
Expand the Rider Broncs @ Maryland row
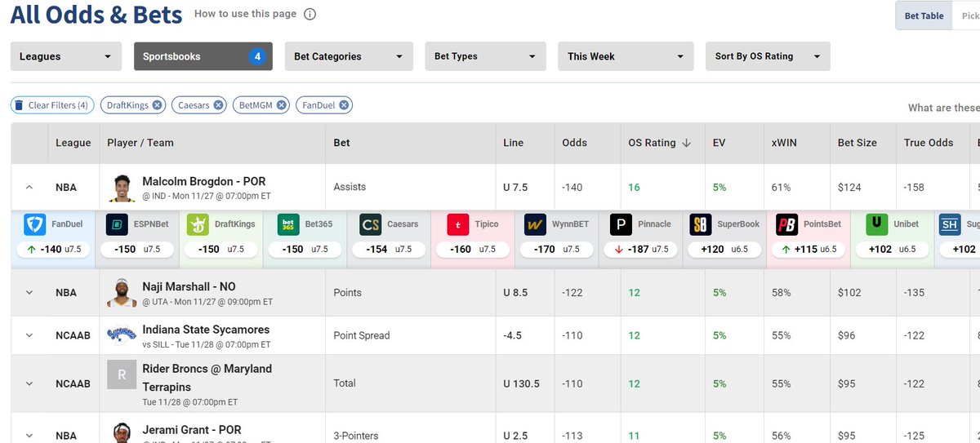29,383
